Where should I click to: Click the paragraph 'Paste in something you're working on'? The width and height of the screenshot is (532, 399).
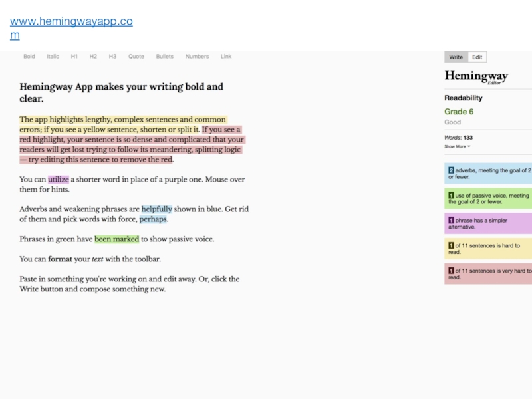click(130, 284)
